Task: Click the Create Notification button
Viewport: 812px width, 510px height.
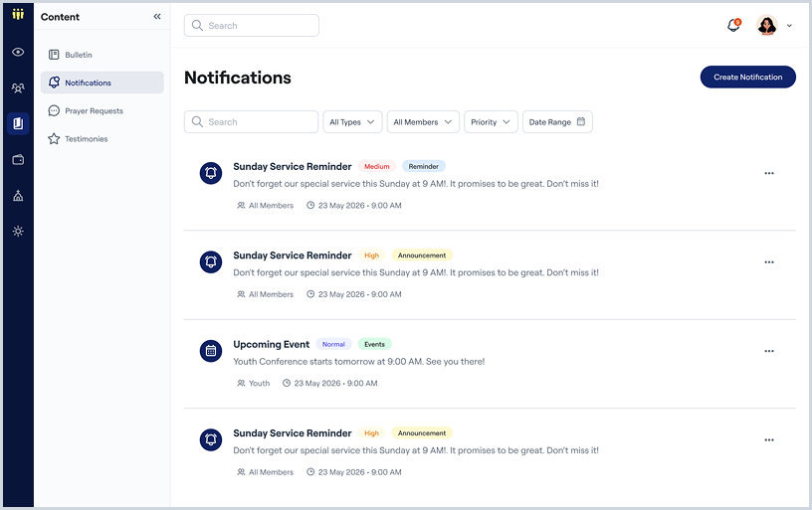Action: click(747, 78)
